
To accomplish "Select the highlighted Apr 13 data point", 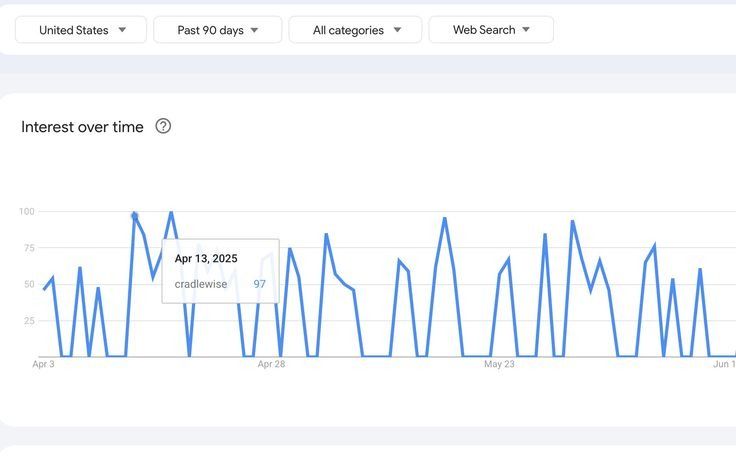I will click(x=134, y=215).
